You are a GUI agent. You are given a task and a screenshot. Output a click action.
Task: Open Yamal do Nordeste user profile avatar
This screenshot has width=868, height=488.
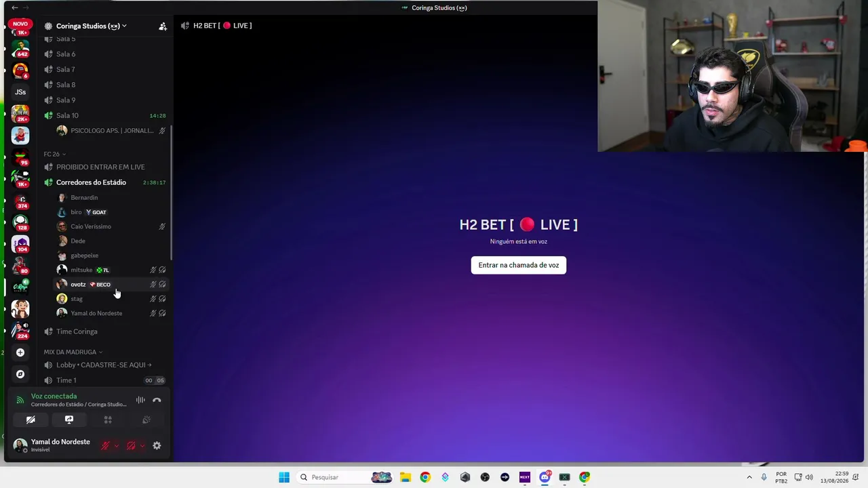[x=20, y=445]
